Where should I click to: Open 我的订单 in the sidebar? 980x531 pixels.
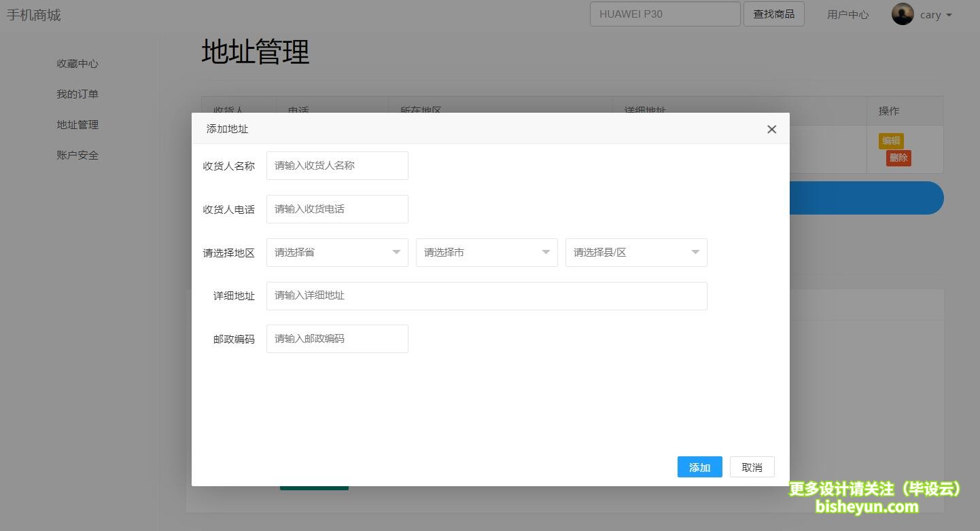(77, 94)
